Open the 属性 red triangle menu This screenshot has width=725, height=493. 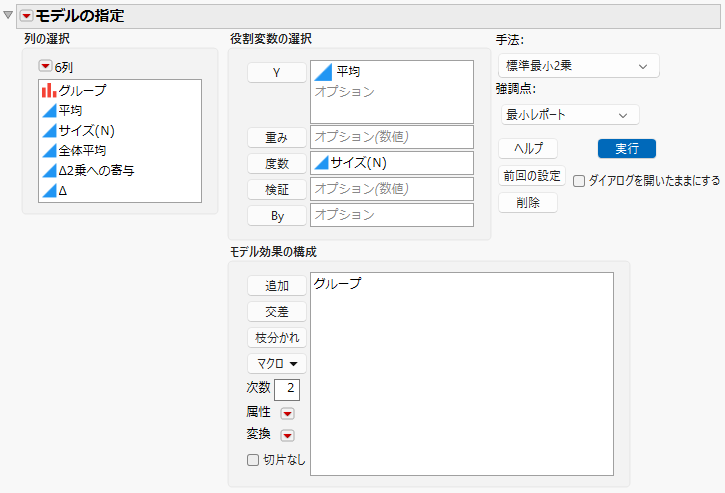(287, 413)
